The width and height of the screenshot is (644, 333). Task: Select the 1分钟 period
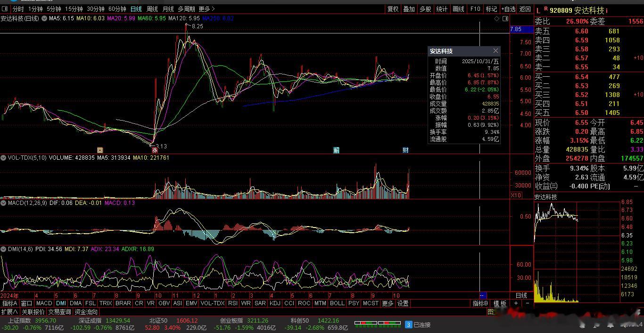tap(35, 9)
